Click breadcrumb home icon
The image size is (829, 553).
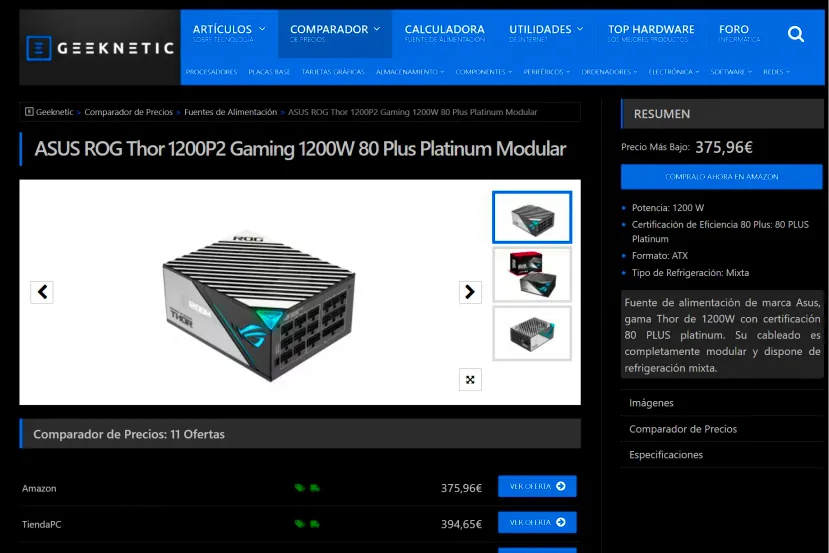[x=29, y=112]
